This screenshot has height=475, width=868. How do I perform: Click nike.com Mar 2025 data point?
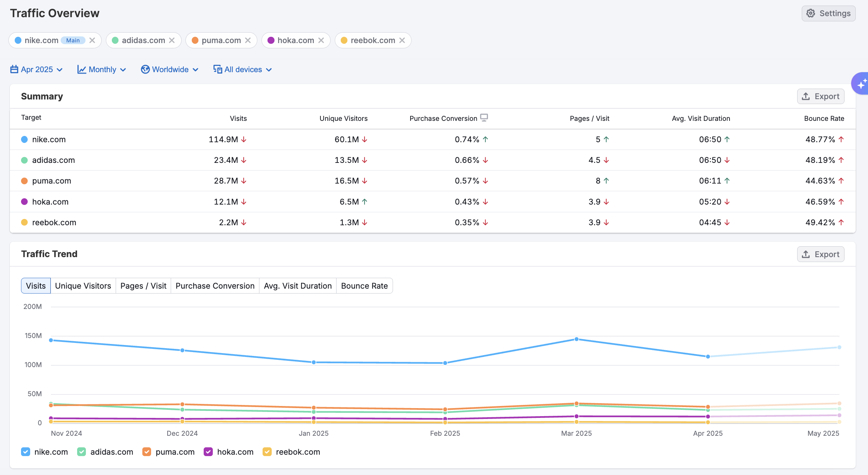coord(576,339)
